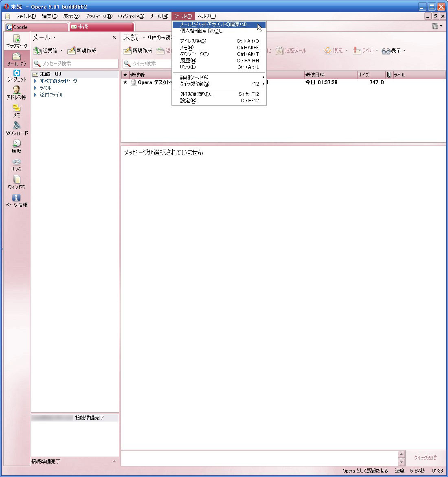Select ダウンロード(T) in ツール menu
The height and width of the screenshot is (477, 448).
pyautogui.click(x=219, y=54)
